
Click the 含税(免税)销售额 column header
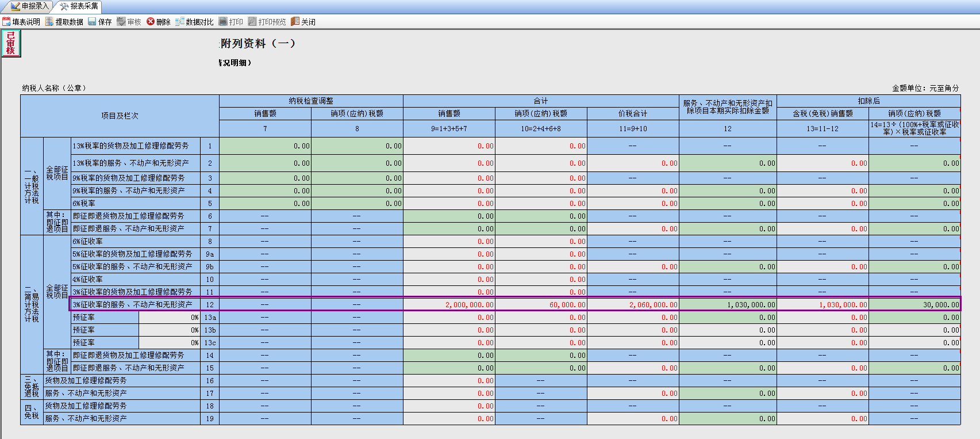point(823,113)
